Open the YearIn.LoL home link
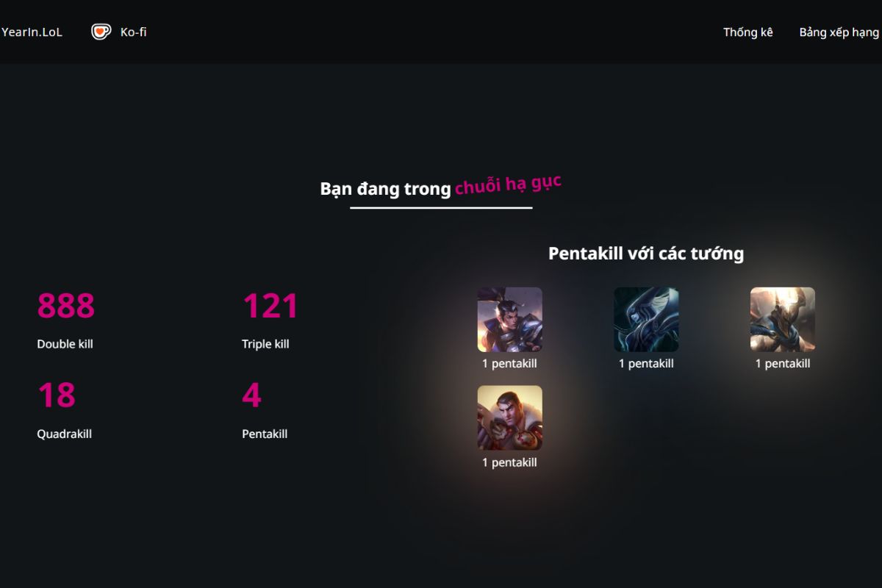This screenshot has width=882, height=588. click(32, 32)
